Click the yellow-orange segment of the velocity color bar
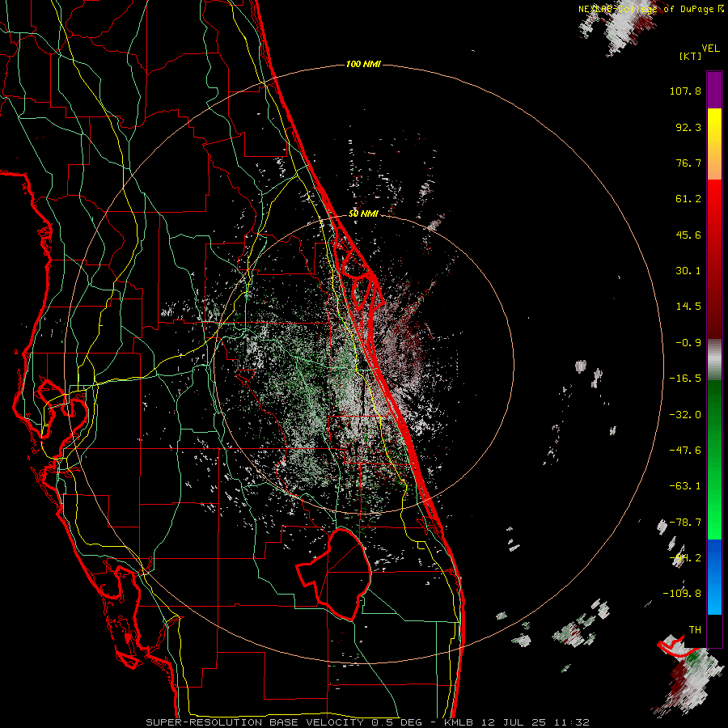Screen dimensions: 728x728 coord(714,144)
